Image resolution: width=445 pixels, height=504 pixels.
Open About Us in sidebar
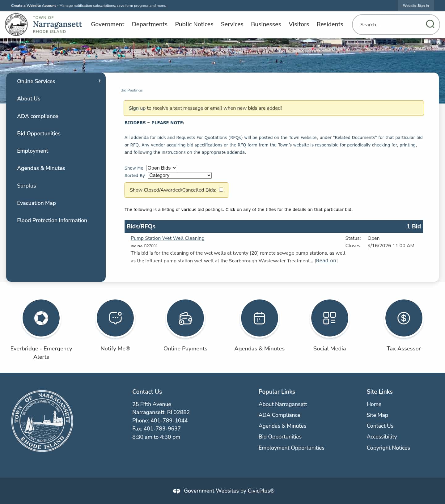29,99
